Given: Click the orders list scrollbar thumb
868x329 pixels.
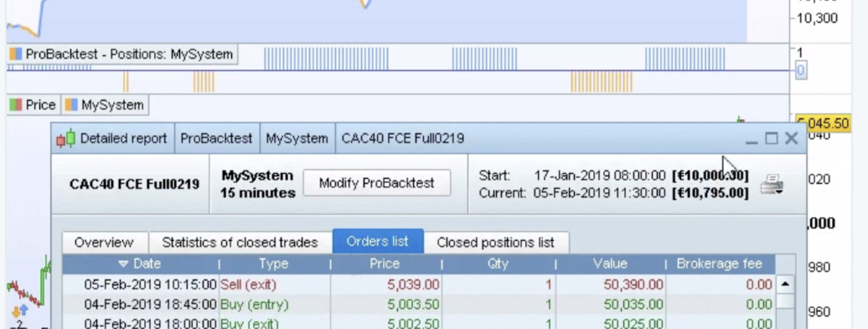Looking at the screenshot, I should 784,301.
